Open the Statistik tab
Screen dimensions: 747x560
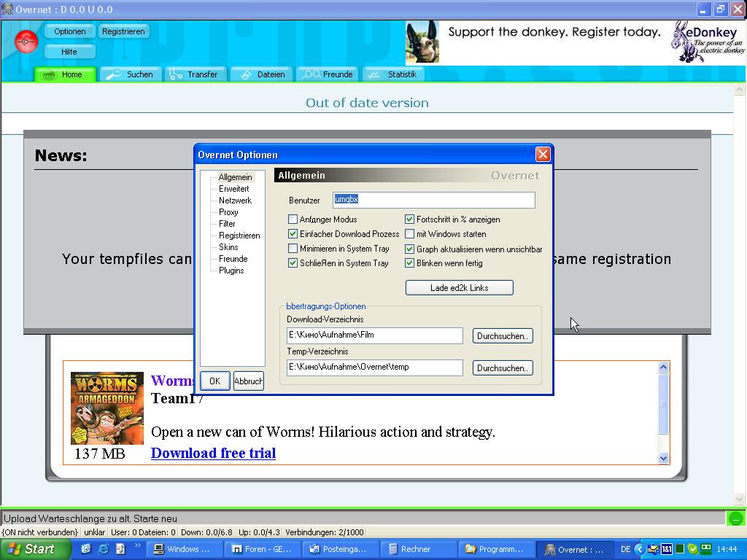(393, 74)
